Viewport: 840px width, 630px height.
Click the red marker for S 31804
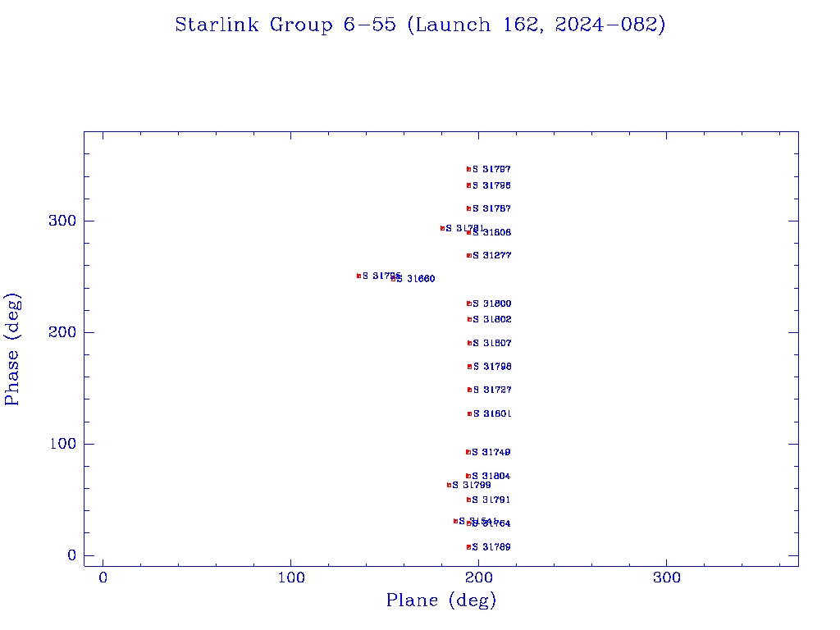point(468,476)
